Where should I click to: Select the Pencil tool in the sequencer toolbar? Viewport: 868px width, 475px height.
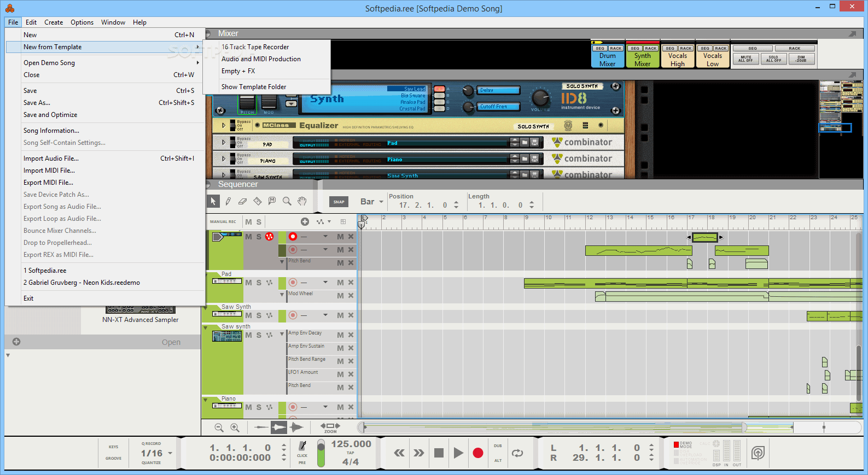click(228, 201)
